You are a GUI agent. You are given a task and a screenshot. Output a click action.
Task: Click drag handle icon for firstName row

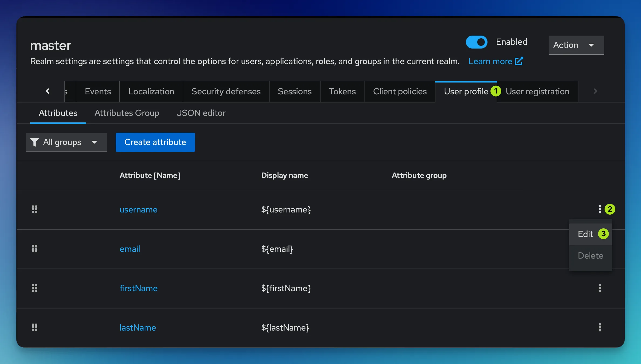click(35, 288)
